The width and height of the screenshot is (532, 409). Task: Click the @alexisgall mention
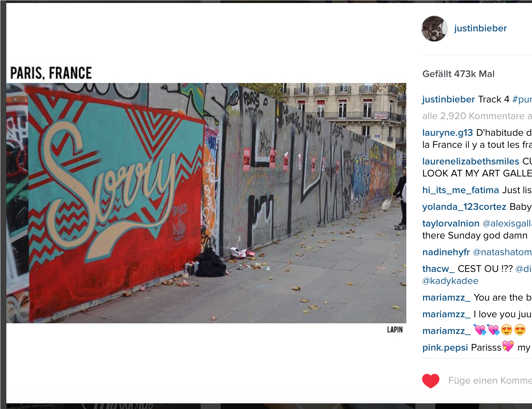[x=507, y=224]
